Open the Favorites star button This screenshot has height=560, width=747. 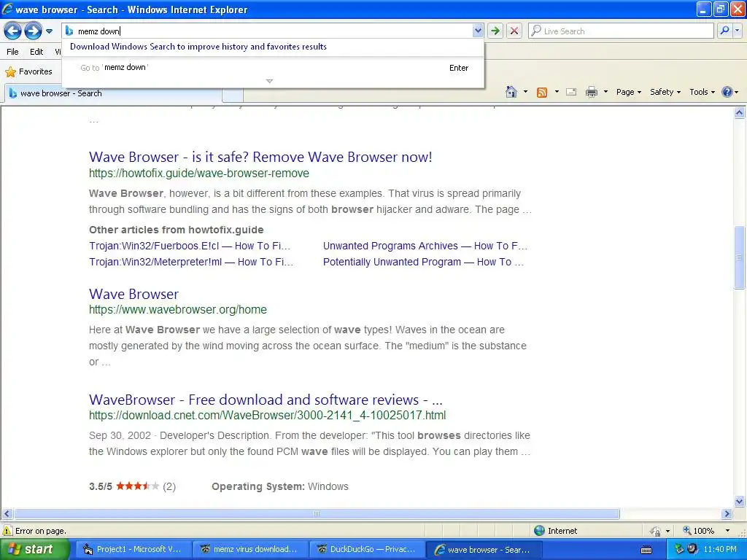(x=28, y=72)
